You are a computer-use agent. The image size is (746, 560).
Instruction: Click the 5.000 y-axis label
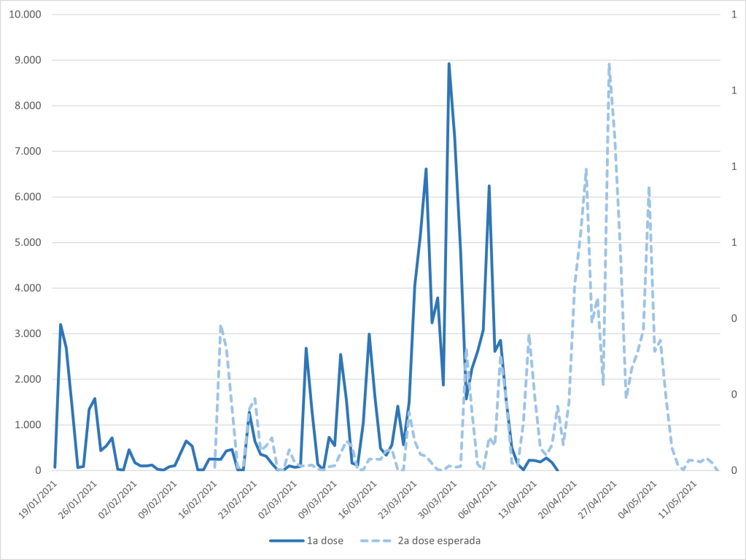coord(27,243)
